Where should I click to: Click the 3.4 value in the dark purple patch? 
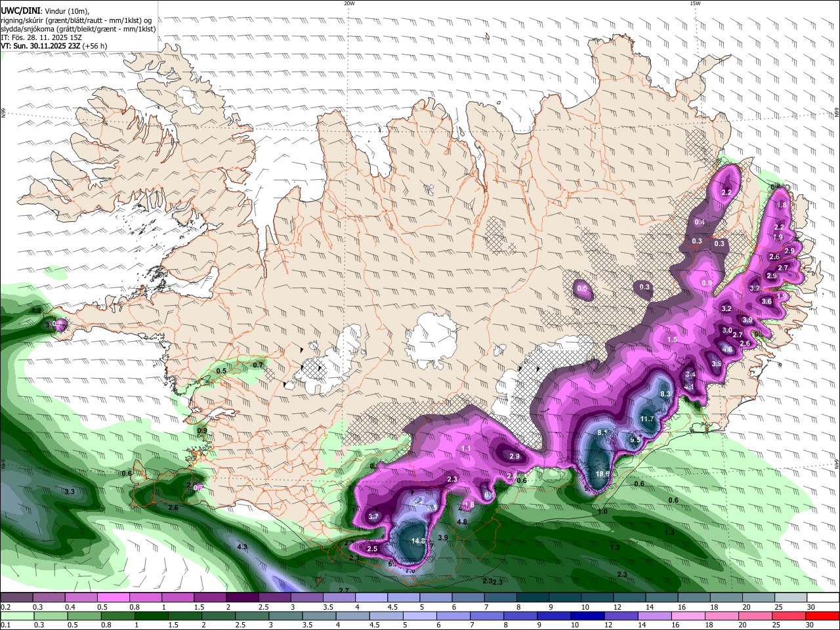click(x=690, y=375)
